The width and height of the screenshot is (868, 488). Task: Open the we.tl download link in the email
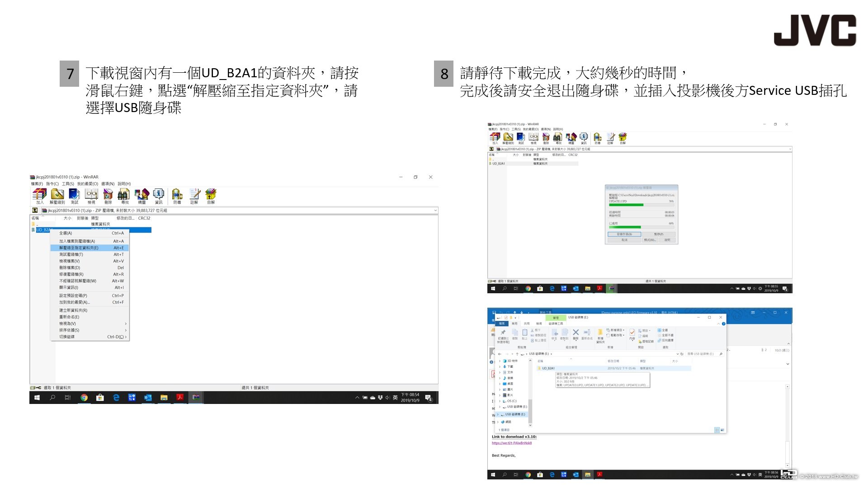pos(512,443)
